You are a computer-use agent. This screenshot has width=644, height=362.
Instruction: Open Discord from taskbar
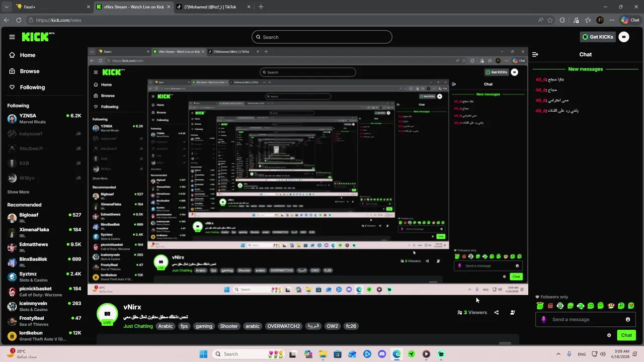click(382, 354)
